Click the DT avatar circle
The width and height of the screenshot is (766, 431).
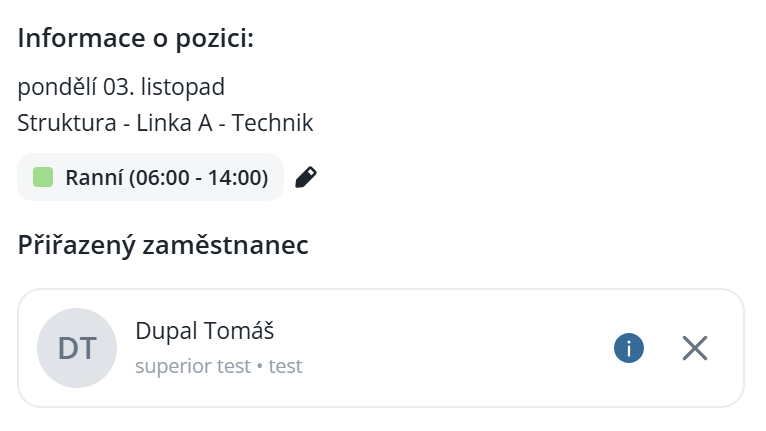point(77,348)
